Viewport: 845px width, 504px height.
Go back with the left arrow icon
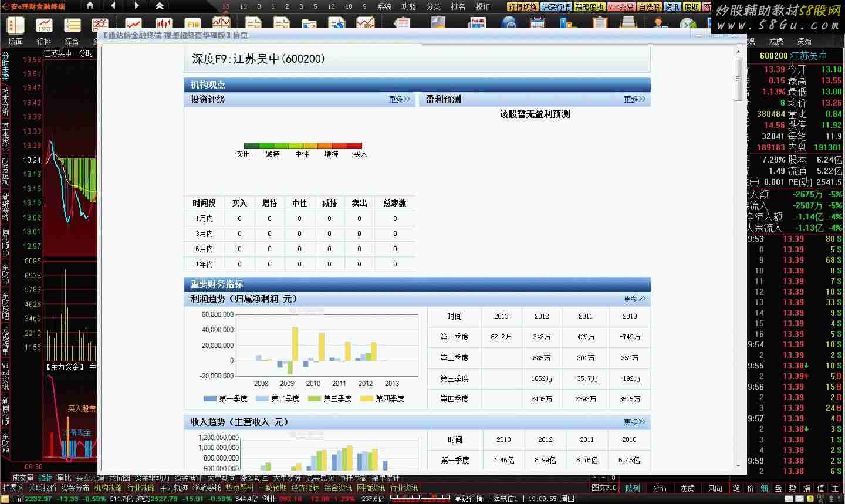pyautogui.click(x=113, y=6)
